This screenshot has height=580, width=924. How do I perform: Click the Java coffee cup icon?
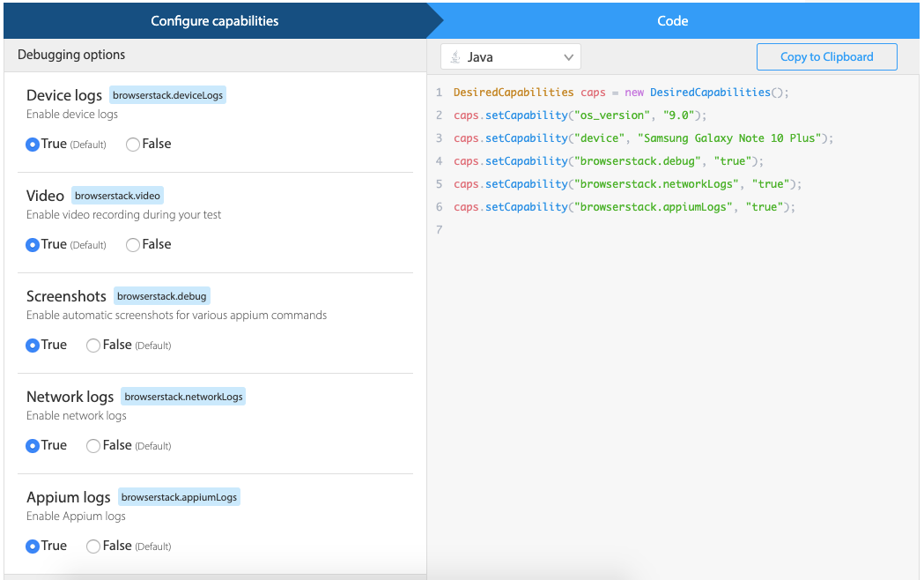click(x=456, y=56)
